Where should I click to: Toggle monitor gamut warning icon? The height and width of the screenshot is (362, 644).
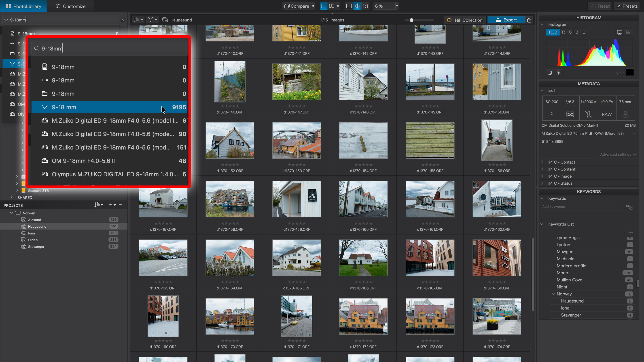click(x=619, y=32)
